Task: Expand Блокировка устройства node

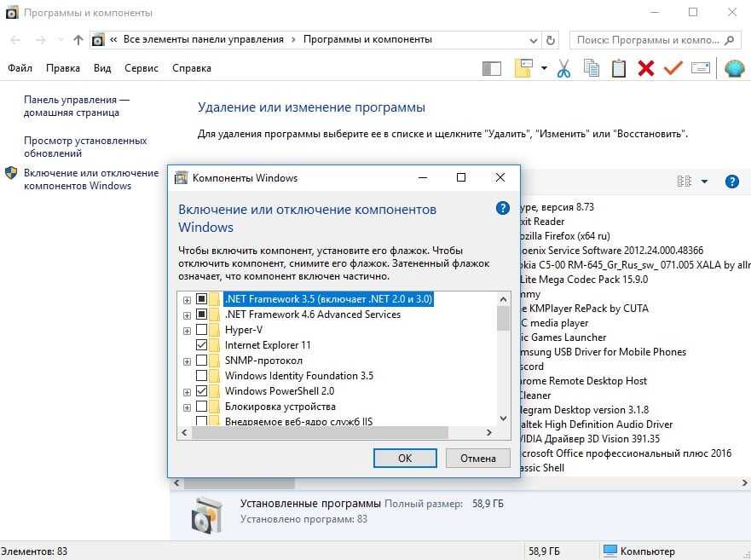Action: click(187, 407)
